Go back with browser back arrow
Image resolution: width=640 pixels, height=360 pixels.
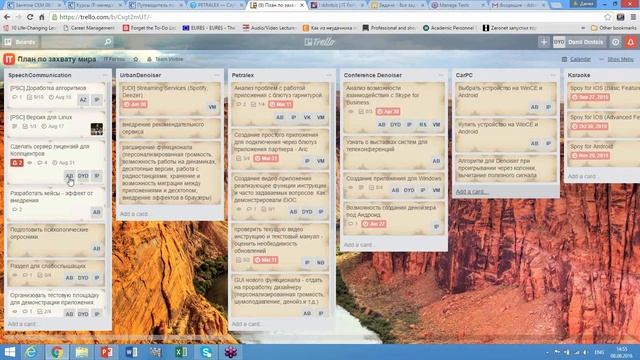pos(7,17)
